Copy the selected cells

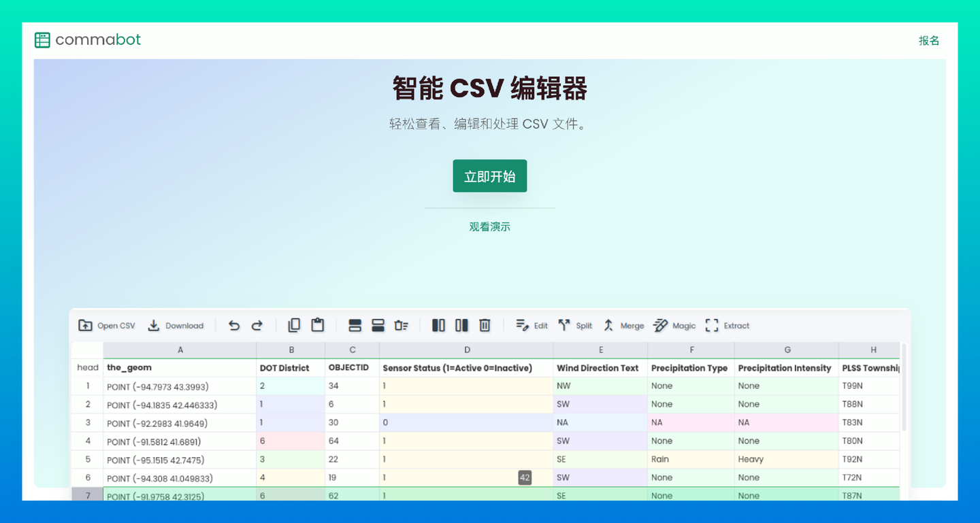point(293,325)
